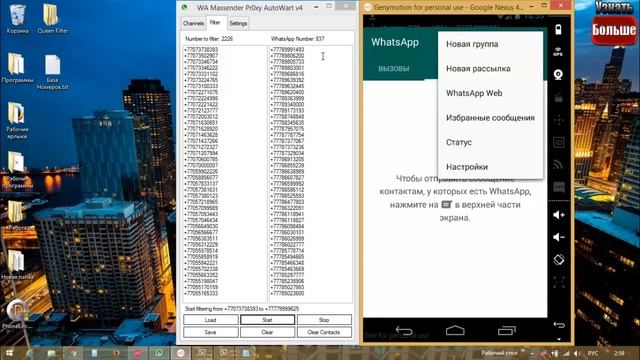The image size is (640, 360).
Task: Switch to the Filter tab
Action: pos(215,22)
